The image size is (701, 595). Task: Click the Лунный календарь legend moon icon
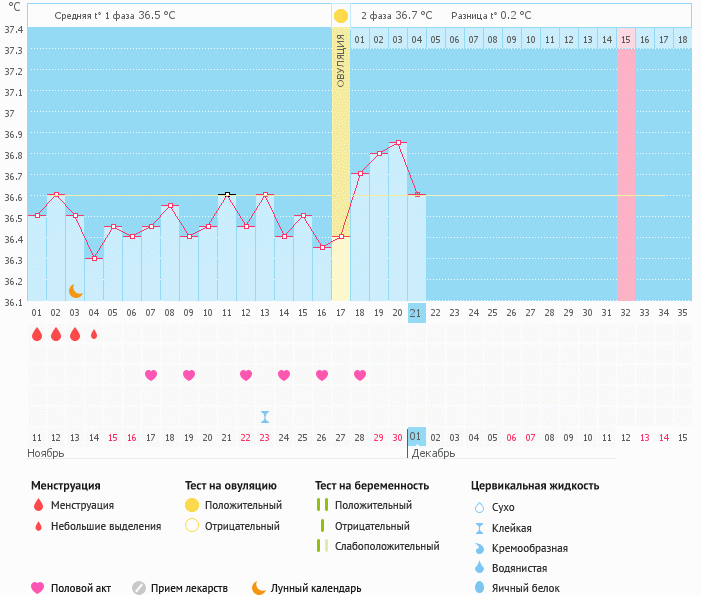click(x=259, y=588)
